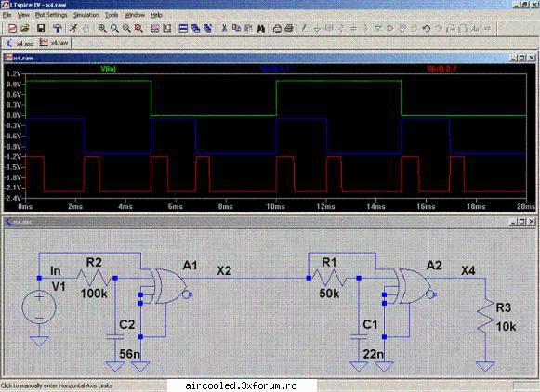
Task: Click the scissors Cut icon
Action: [x=224, y=28]
